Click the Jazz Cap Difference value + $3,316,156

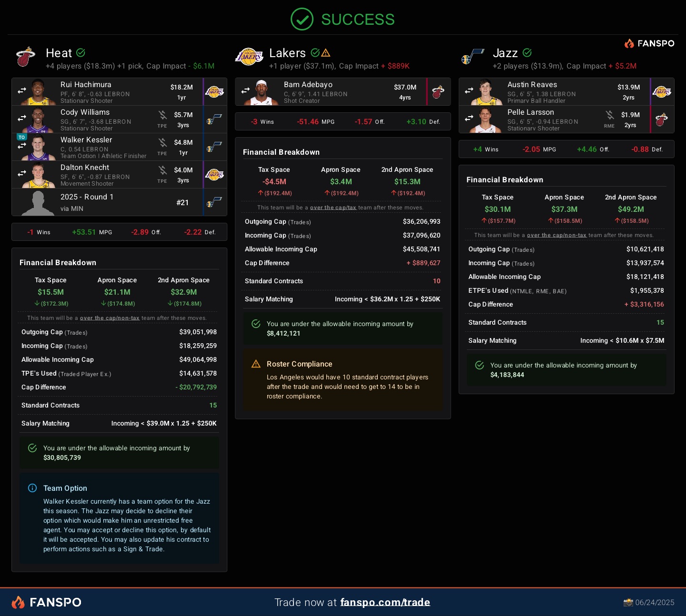(x=644, y=304)
